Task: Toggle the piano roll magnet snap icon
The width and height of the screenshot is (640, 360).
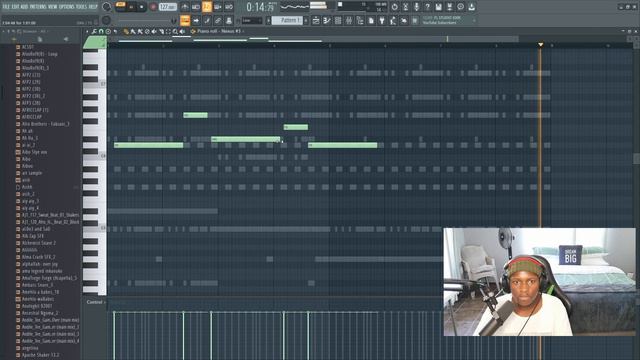Action: 101,31
